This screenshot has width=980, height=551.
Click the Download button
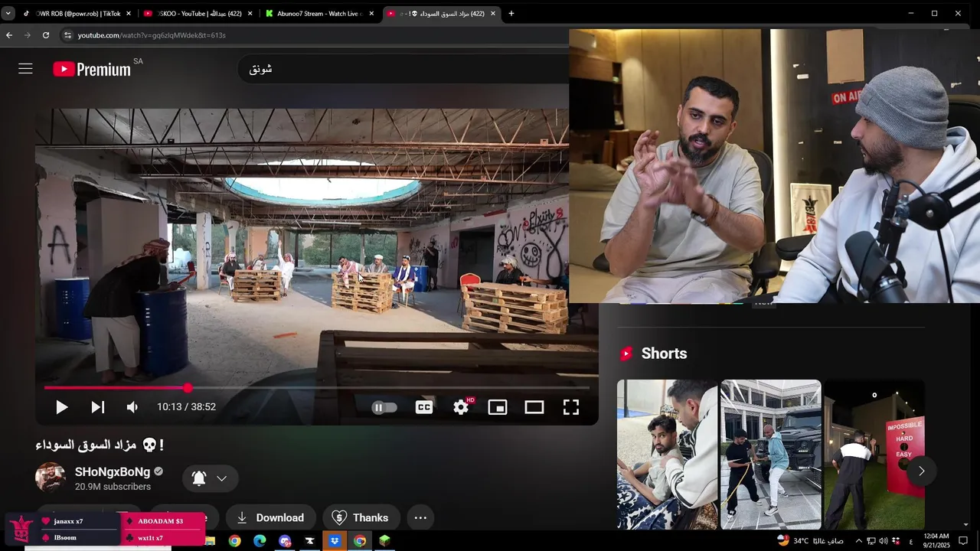tap(269, 518)
